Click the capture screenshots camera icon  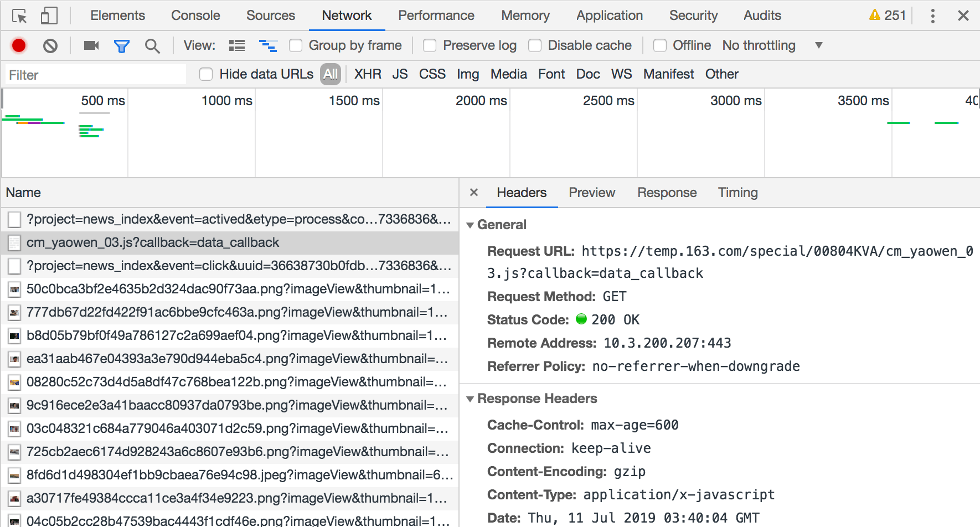[91, 45]
